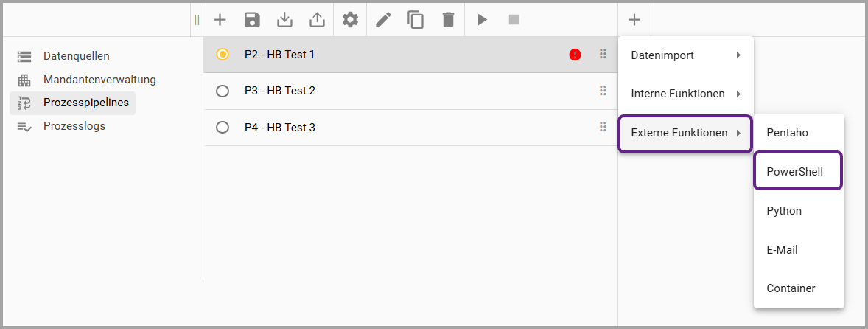This screenshot has height=329, width=868.
Task: Expand the Externe Funktionen submenu
Action: (685, 133)
